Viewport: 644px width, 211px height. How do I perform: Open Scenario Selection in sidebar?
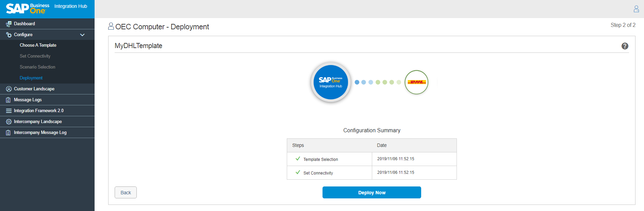pyautogui.click(x=37, y=67)
